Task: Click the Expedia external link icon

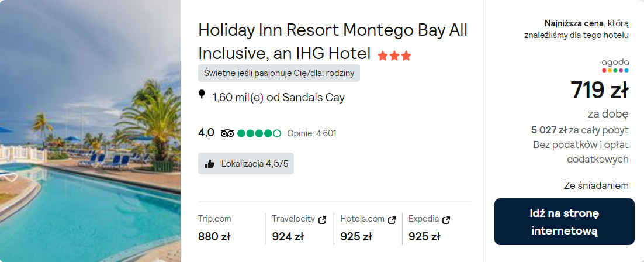Action: pos(446,220)
